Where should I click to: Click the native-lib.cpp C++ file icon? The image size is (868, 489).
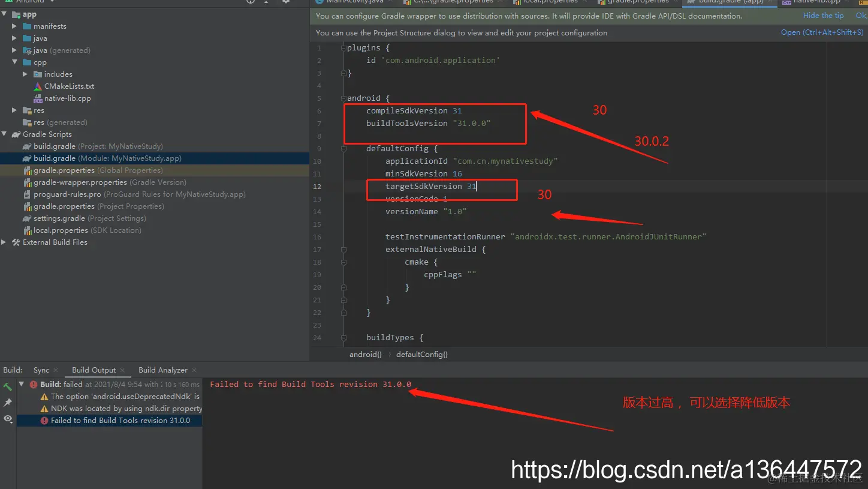pyautogui.click(x=38, y=98)
